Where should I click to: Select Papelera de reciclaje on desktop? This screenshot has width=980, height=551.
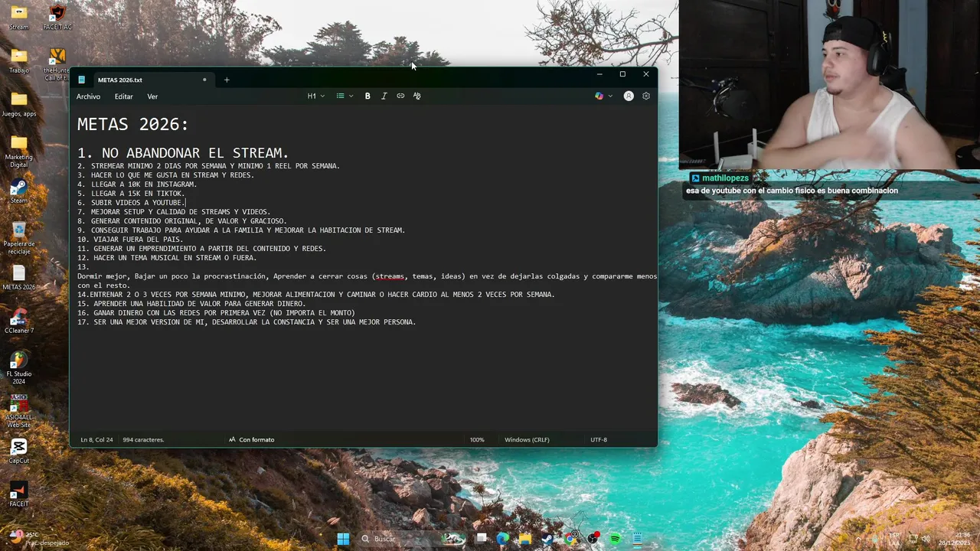coord(19,238)
